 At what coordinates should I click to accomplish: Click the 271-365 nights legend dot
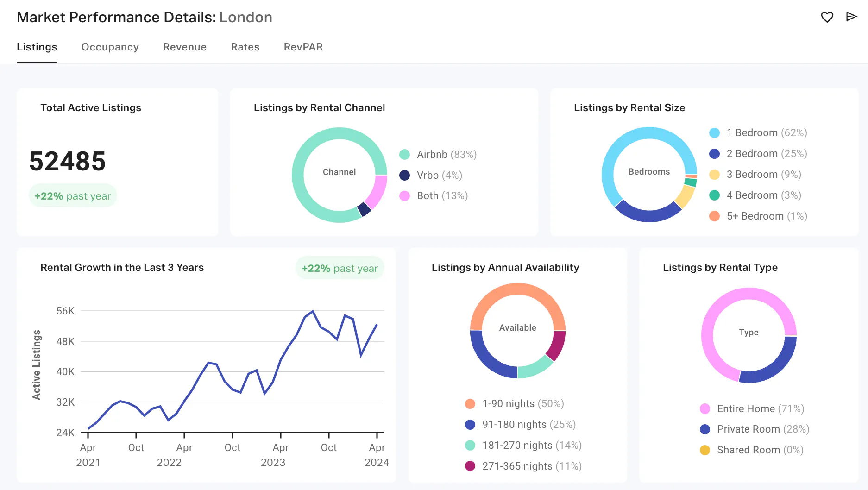(x=470, y=466)
